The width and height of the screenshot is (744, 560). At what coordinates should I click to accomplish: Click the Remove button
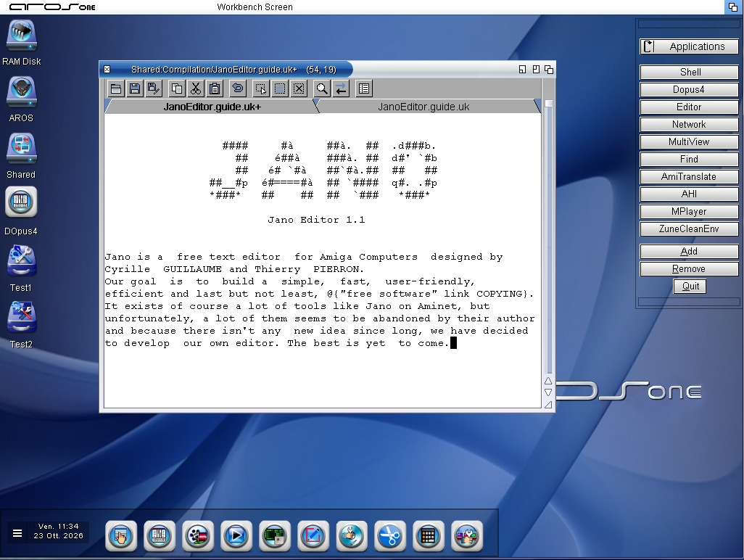[x=689, y=269]
